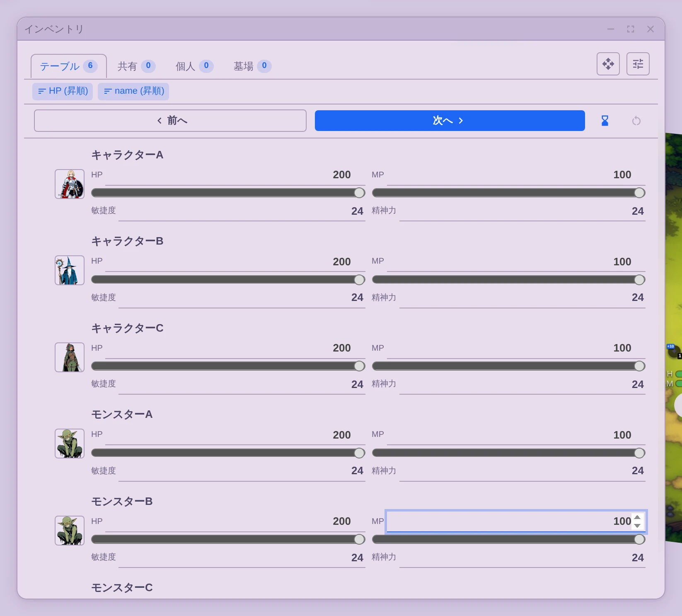Click モンスターB HP value field
This screenshot has width=682, height=616.
click(x=235, y=521)
